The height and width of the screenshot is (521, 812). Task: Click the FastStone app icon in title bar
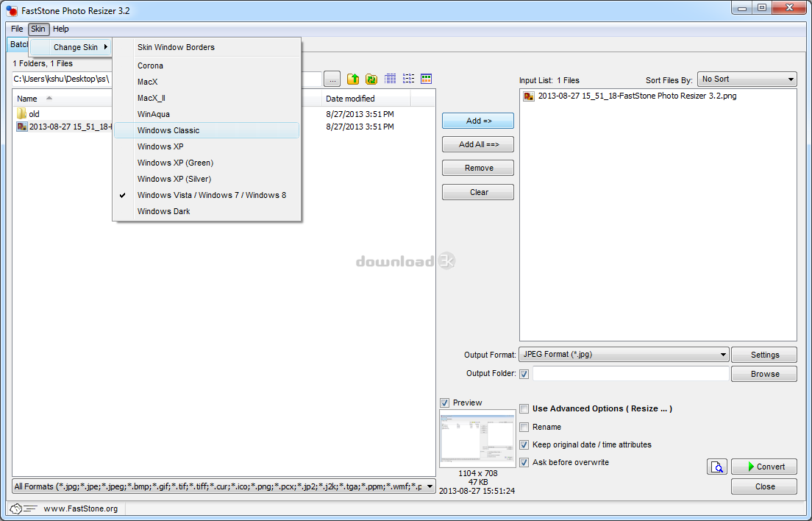pos(11,10)
